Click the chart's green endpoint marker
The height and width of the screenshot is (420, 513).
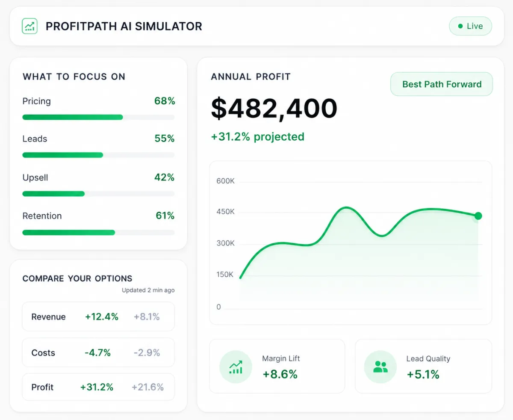coord(478,216)
